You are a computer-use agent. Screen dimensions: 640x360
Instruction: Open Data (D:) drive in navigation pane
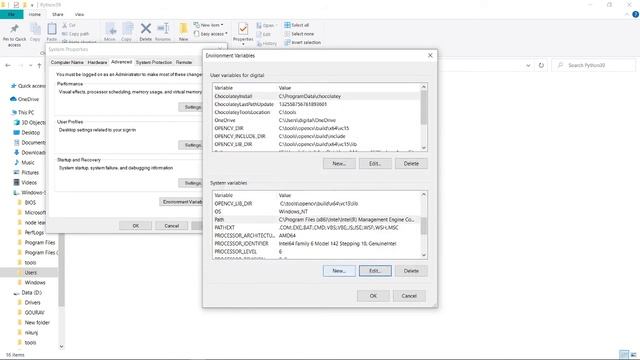click(28, 293)
